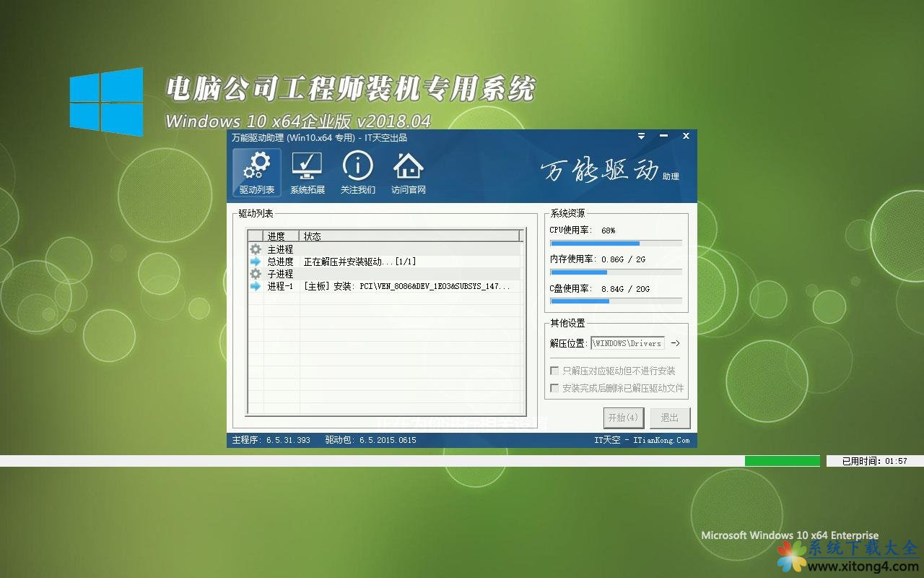
Task: Click the 访问官网 house icon
Action: coord(409,173)
